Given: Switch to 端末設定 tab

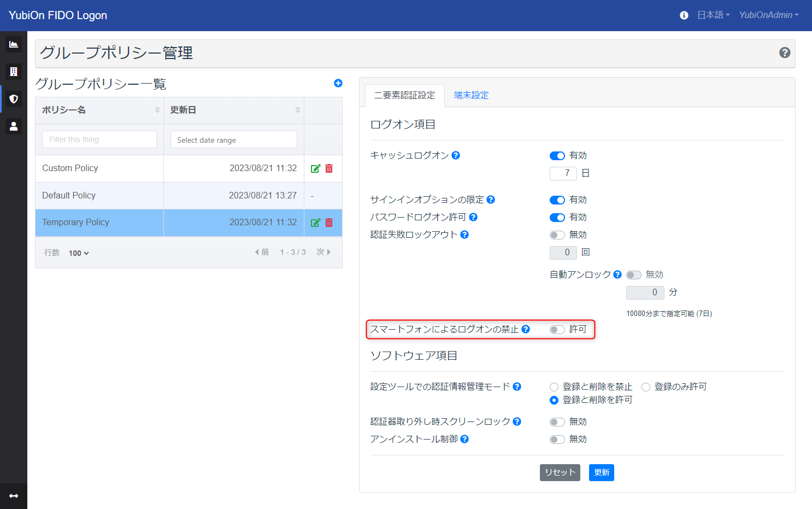Looking at the screenshot, I should (x=471, y=95).
